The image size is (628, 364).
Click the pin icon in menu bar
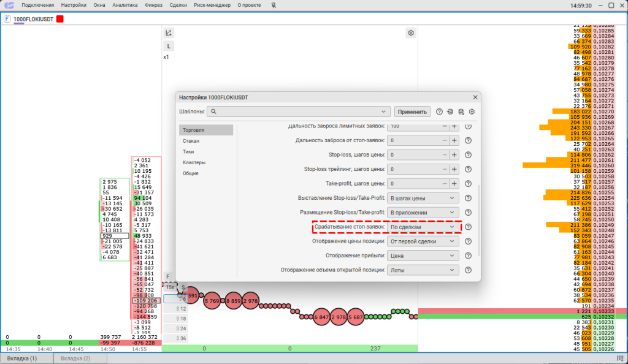point(256,5)
